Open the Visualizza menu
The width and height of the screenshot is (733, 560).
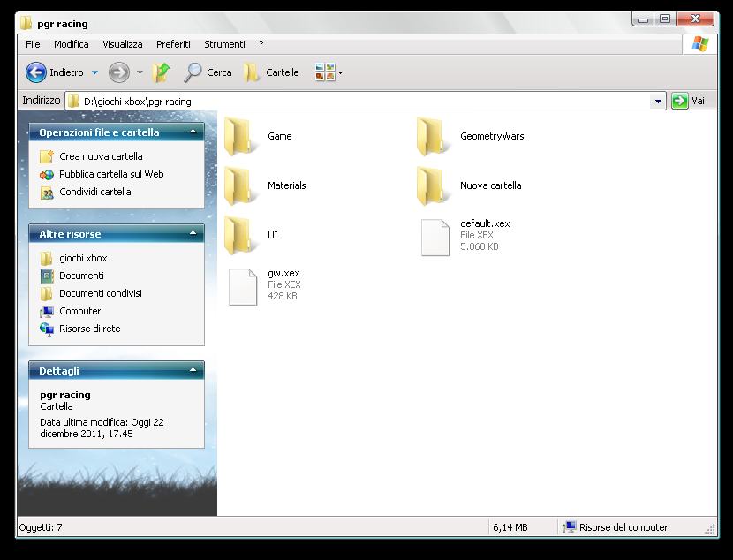(123, 44)
